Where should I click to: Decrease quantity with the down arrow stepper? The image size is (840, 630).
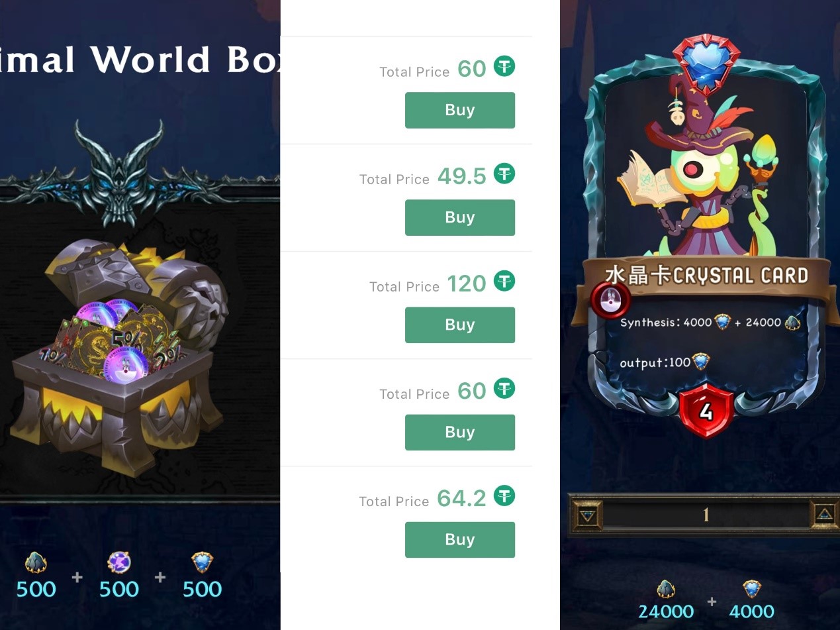tap(588, 515)
